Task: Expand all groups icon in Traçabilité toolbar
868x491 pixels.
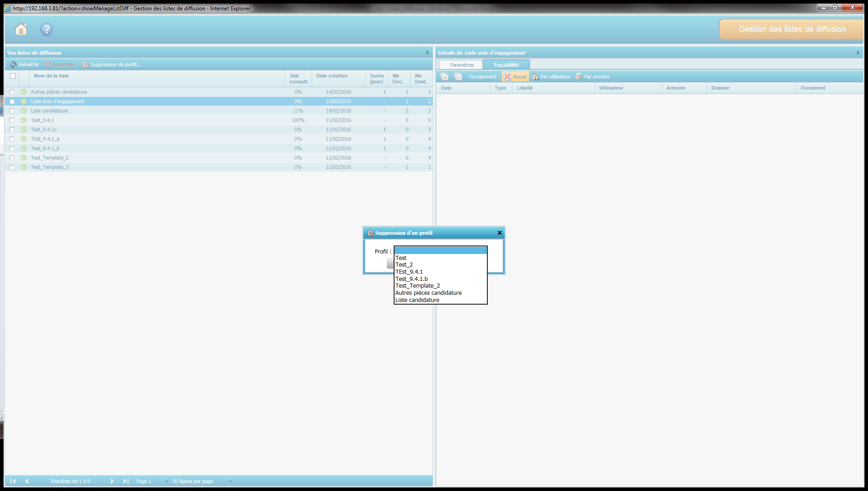Action: pyautogui.click(x=444, y=77)
